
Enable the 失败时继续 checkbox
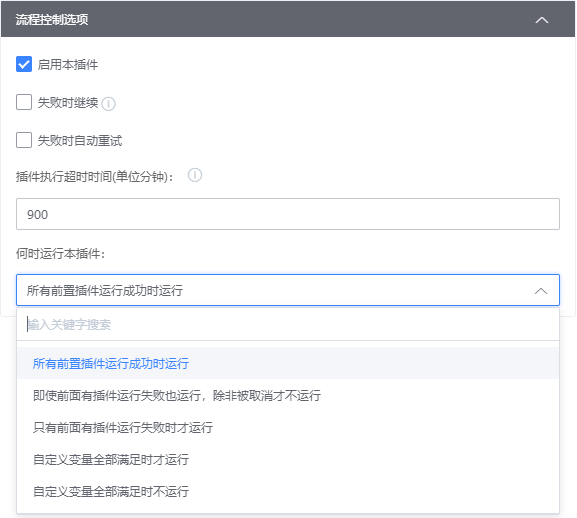point(24,102)
